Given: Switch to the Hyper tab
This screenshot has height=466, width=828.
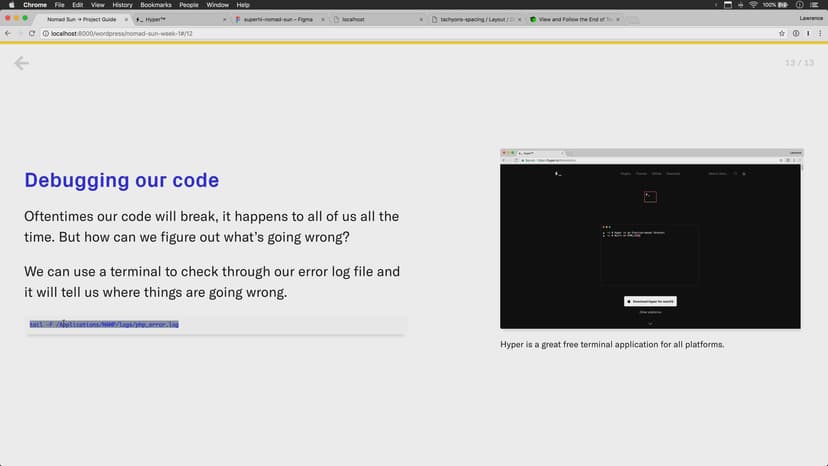Looking at the screenshot, I should pos(180,20).
